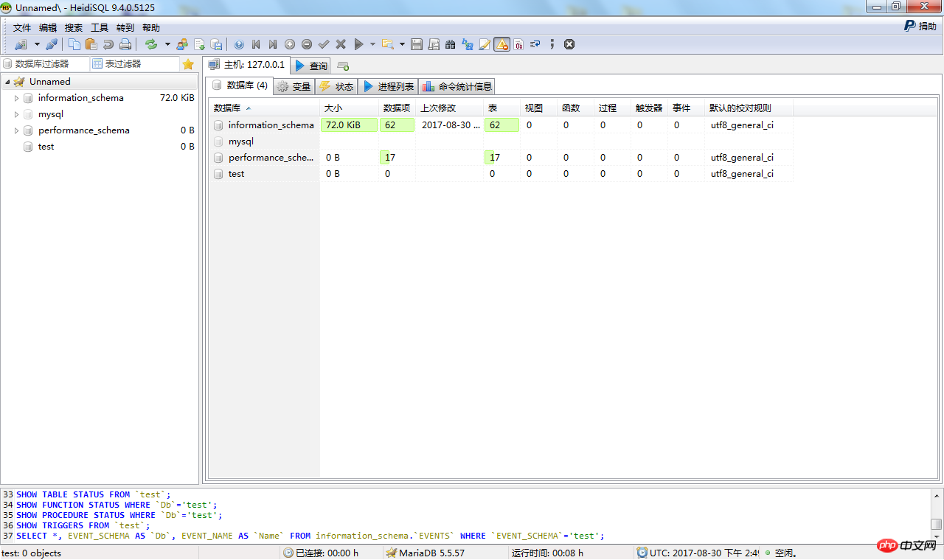
Task: Sort by the 数据库 column header
Action: click(x=265, y=108)
